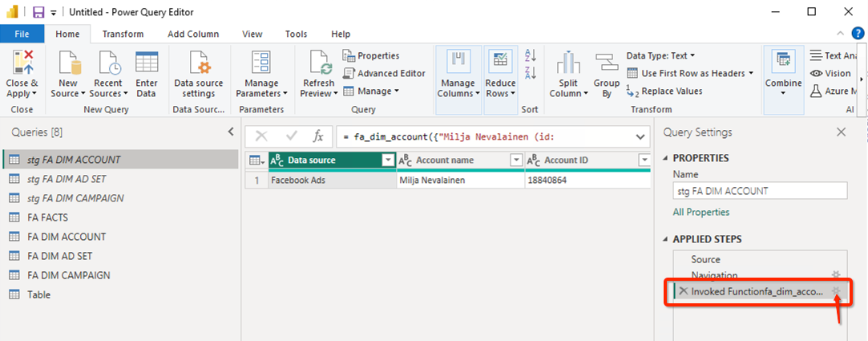Close the Query Settings pane
The width and height of the screenshot is (868, 341).
(841, 132)
